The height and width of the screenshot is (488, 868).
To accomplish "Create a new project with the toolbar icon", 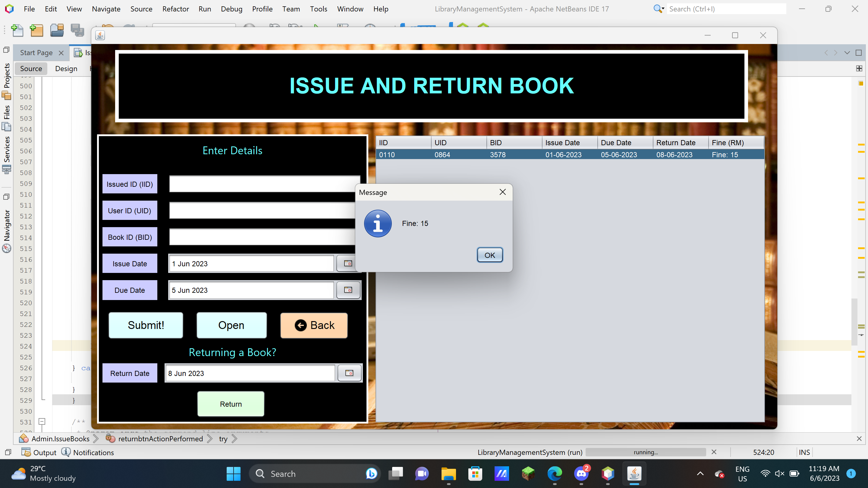I will click(x=37, y=30).
